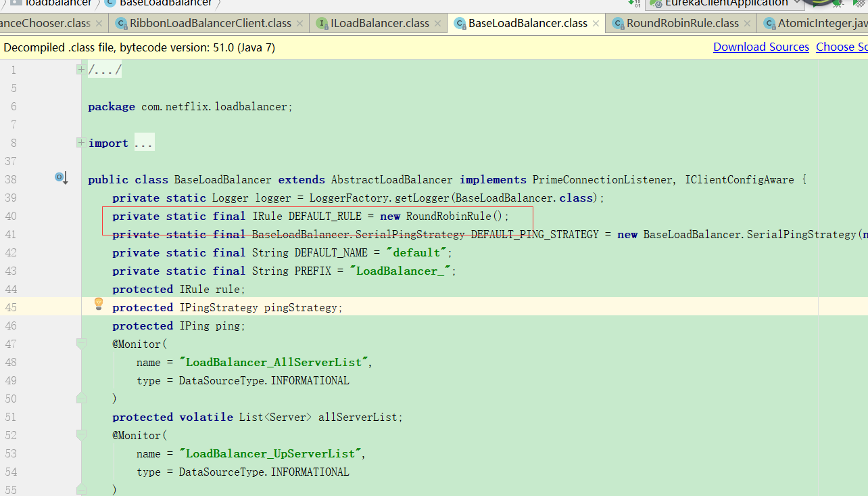Image resolution: width=868 pixels, height=496 pixels.
Task: Click the Spring Boot icon before EurekaClientApplication
Action: 656,4
